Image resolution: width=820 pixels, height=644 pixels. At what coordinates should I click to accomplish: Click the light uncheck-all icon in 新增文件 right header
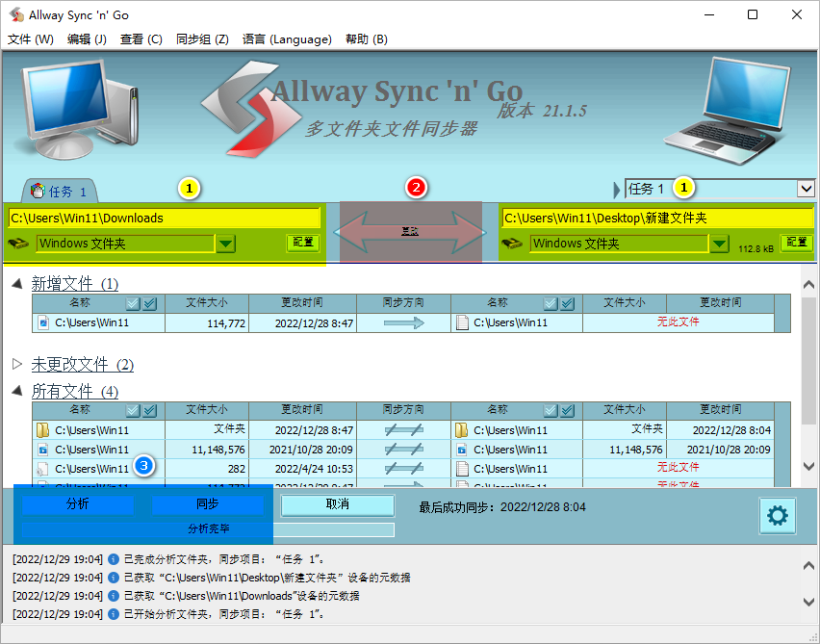551,303
